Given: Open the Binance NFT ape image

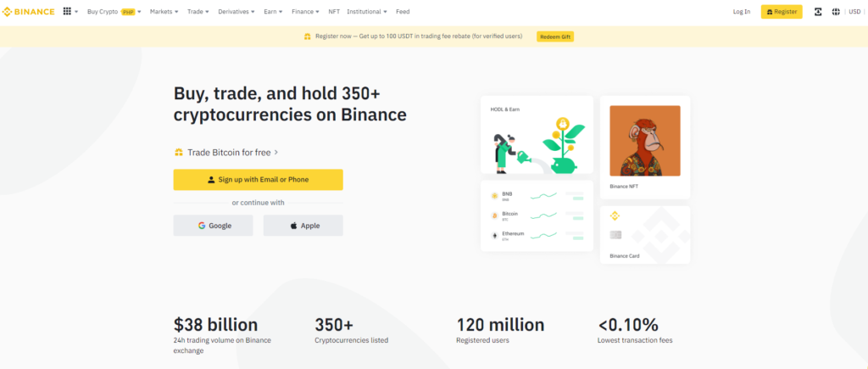Looking at the screenshot, I should click(645, 141).
